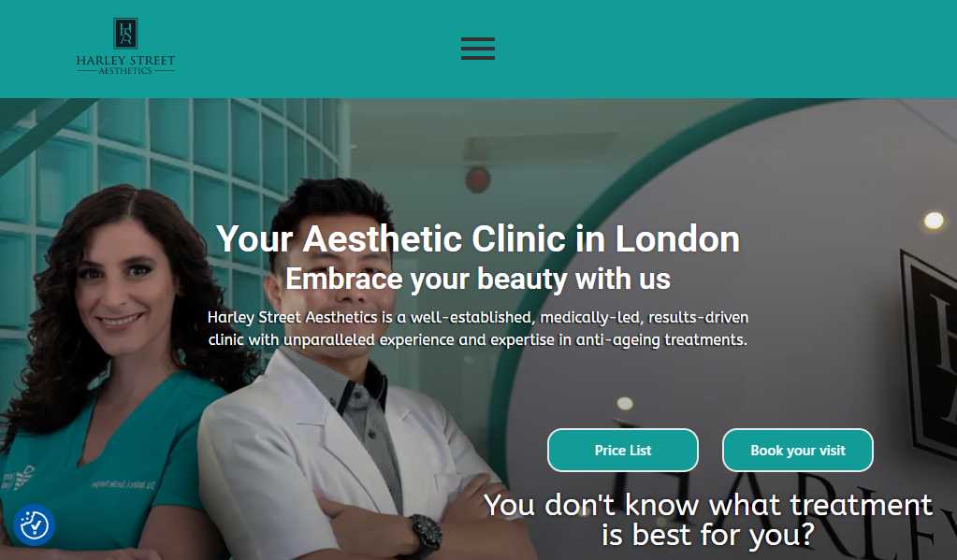The width and height of the screenshot is (957, 560).
Task: Click the HSA square logo emblem
Action: (x=125, y=33)
